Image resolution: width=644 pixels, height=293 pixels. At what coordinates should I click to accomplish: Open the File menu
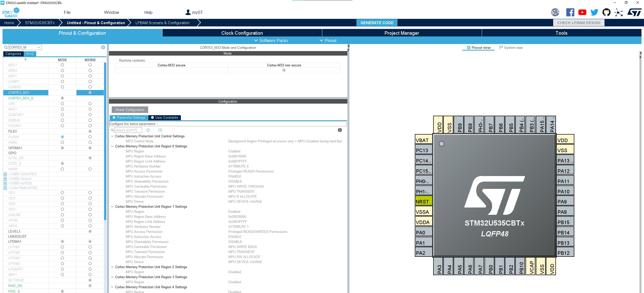click(67, 12)
